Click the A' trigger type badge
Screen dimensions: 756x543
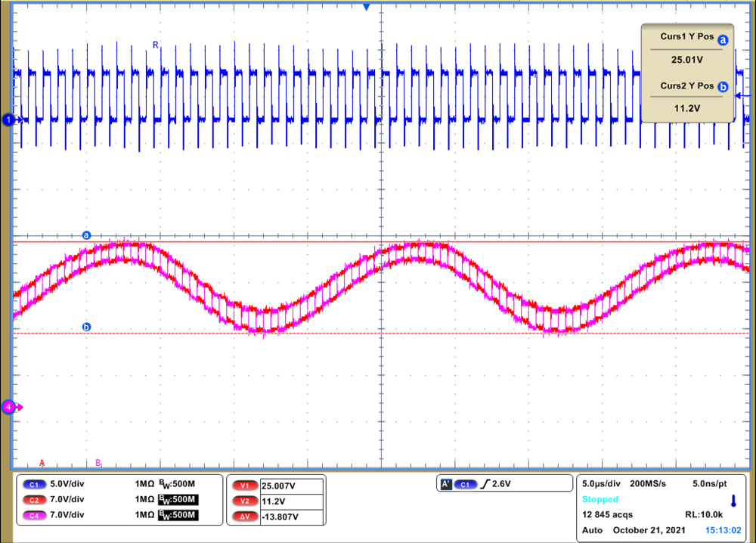[446, 484]
